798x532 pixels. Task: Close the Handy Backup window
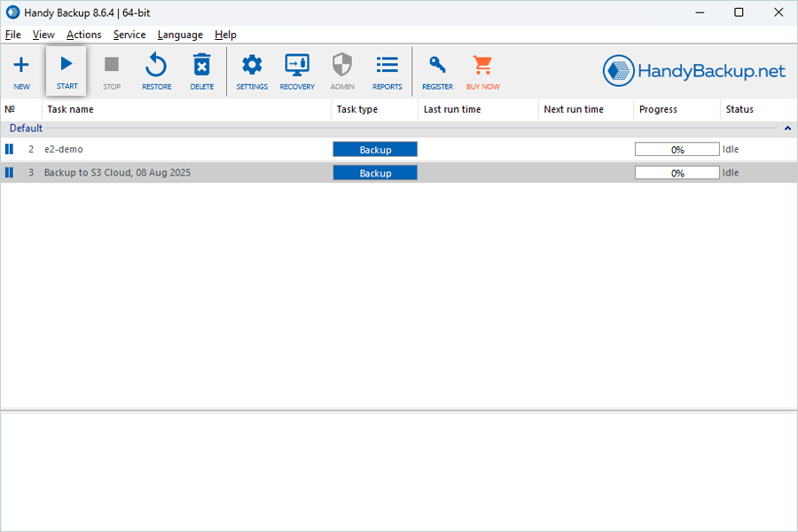(x=778, y=12)
